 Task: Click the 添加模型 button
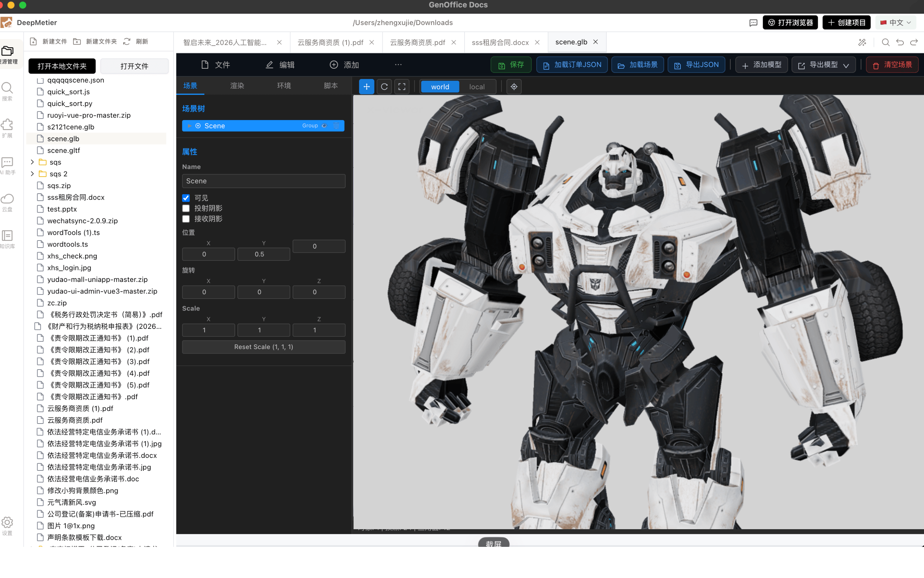(761, 65)
